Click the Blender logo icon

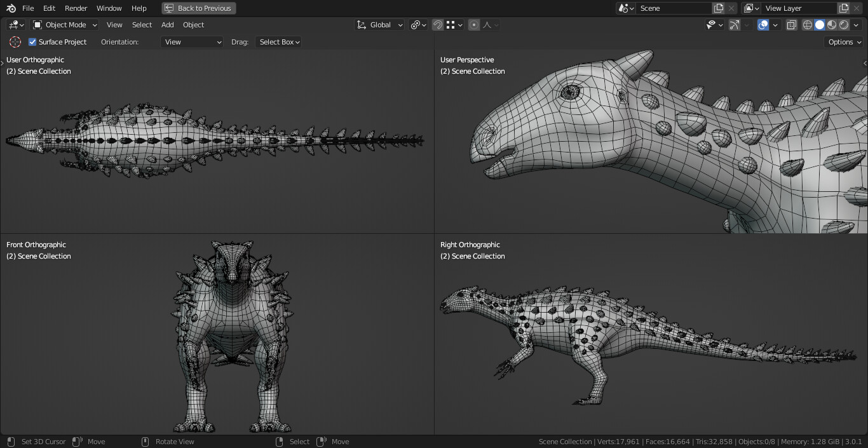click(11, 8)
